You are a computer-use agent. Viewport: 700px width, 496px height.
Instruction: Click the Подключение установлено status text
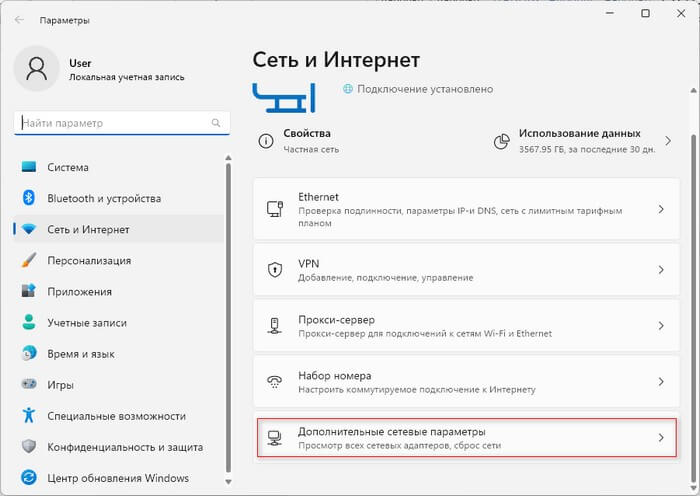pyautogui.click(x=425, y=89)
